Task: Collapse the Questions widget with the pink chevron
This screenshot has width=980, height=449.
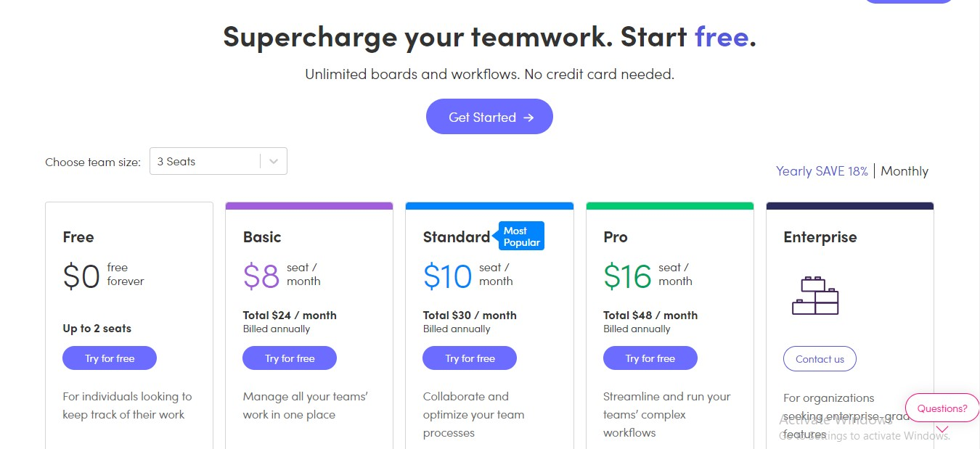Action: pos(942,429)
